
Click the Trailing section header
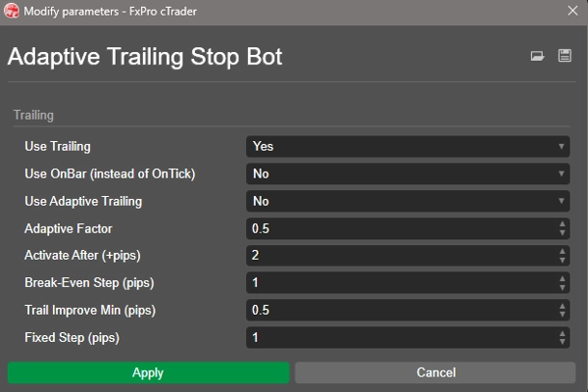pos(33,116)
